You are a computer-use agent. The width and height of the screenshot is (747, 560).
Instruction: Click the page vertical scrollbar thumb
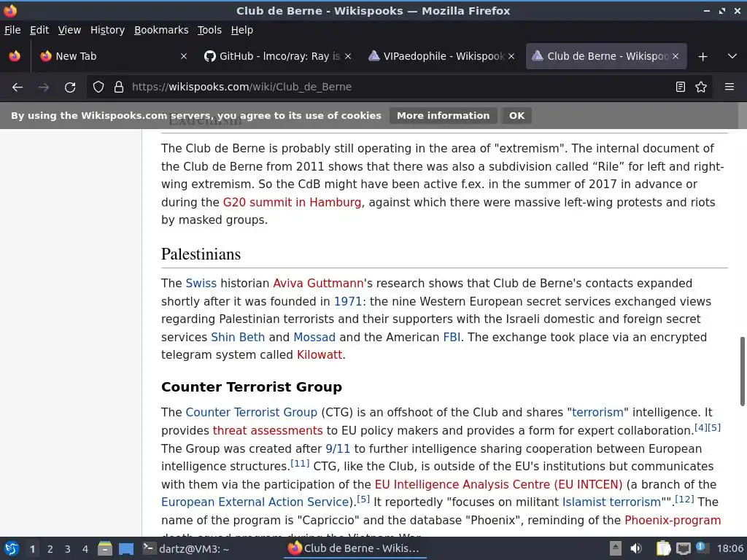(742, 371)
